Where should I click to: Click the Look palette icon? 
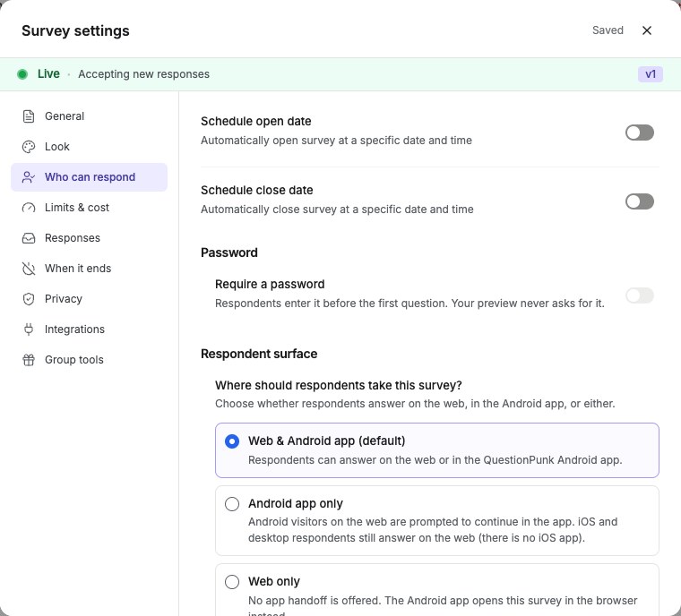tap(29, 147)
